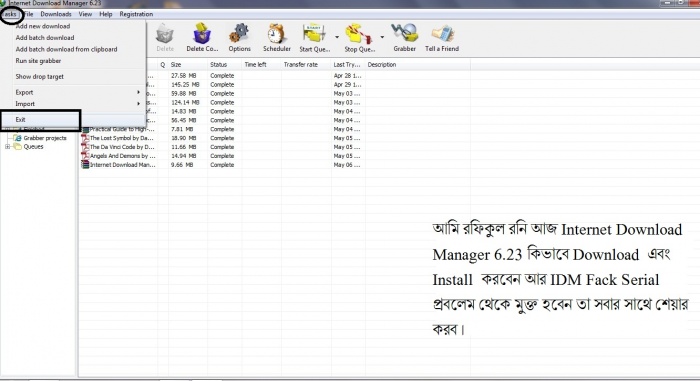Viewport: 700px width, 381px height.
Task: Sort by Transfer rate column header
Action: pos(306,65)
